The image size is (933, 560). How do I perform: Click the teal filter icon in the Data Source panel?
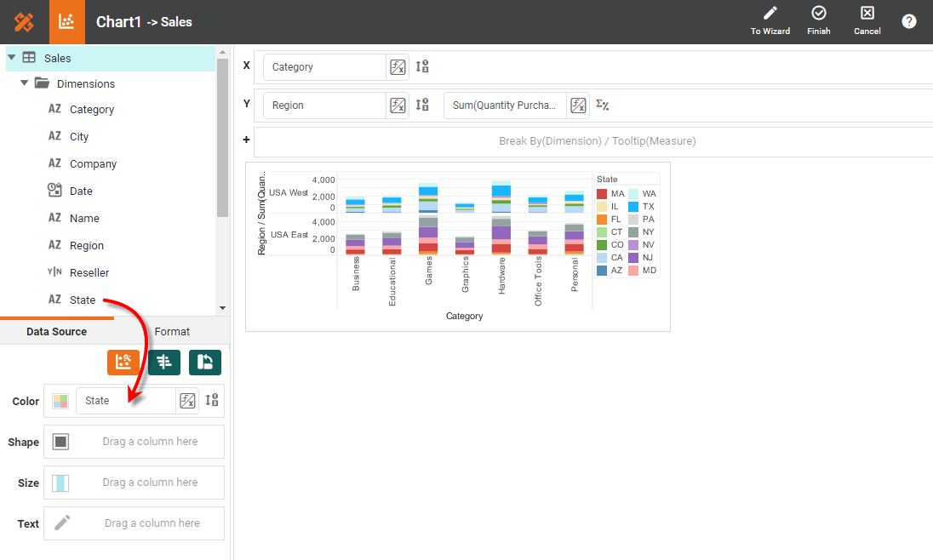pos(163,362)
